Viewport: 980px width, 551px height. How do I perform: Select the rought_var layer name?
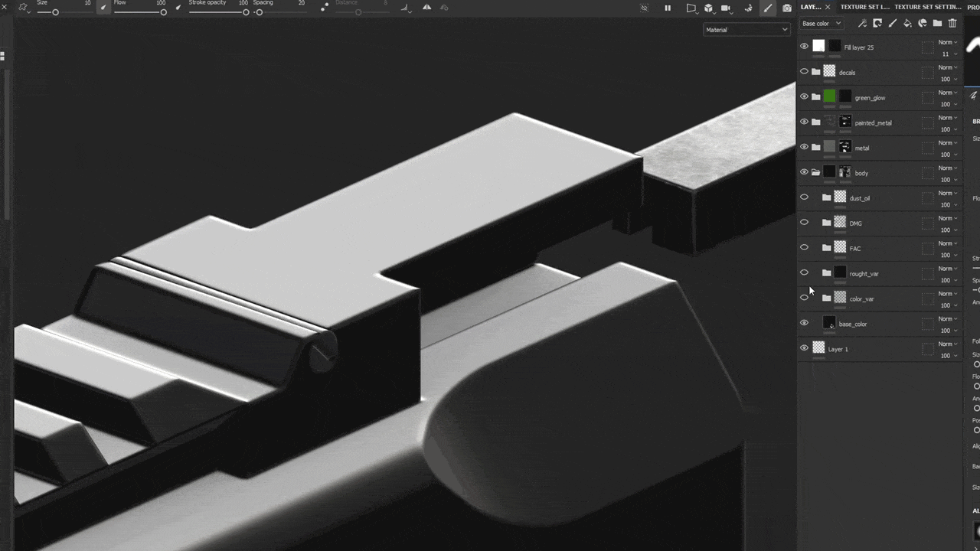(x=864, y=273)
